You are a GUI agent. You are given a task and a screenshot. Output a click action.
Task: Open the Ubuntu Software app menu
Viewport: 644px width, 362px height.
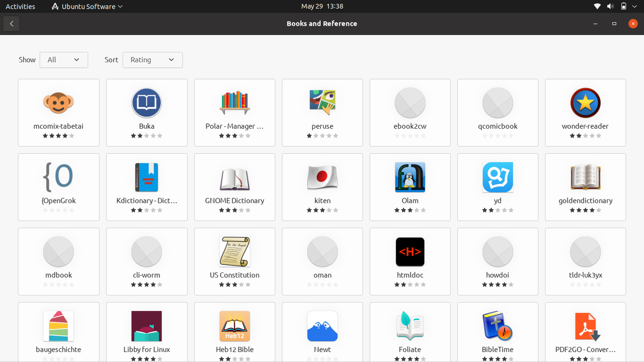tap(87, 7)
